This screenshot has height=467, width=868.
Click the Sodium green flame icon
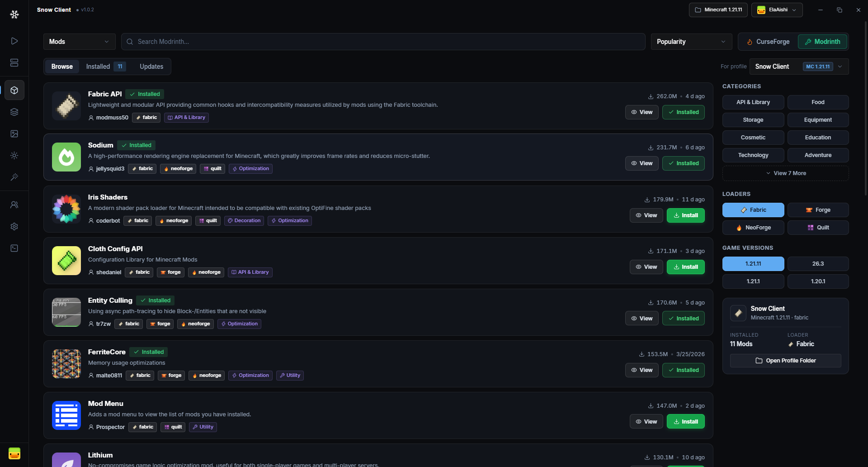point(66,157)
